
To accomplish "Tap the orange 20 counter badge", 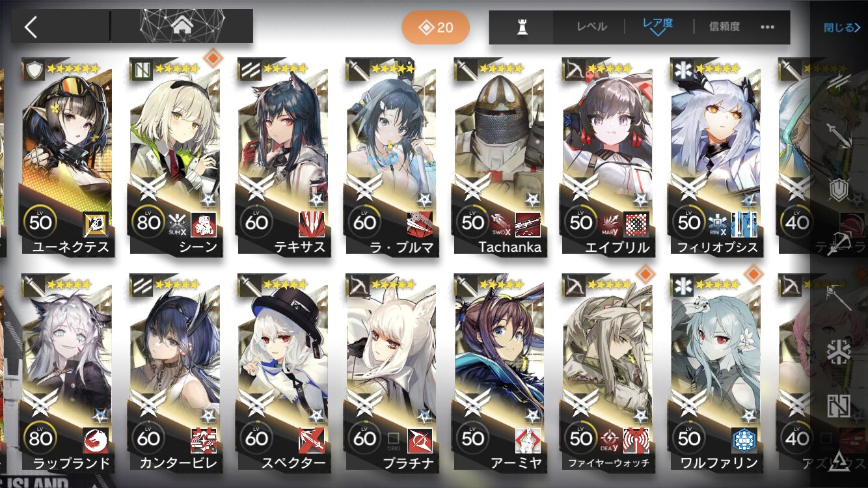I will click(436, 27).
